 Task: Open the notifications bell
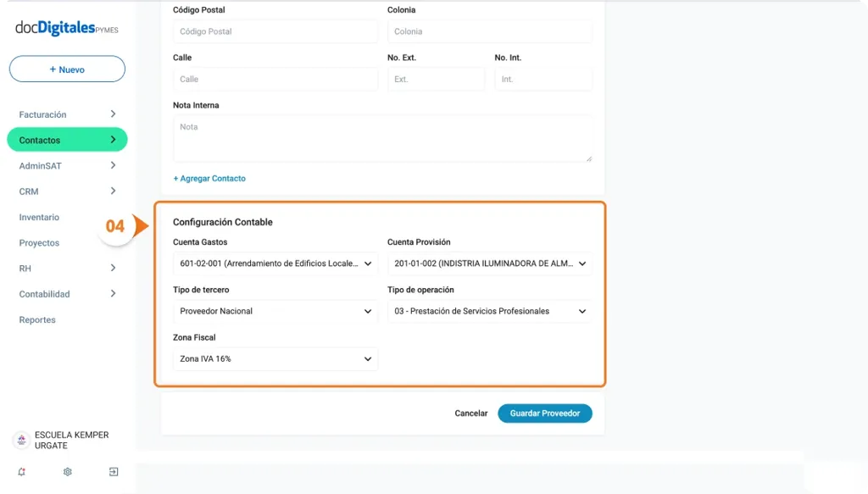click(x=21, y=472)
